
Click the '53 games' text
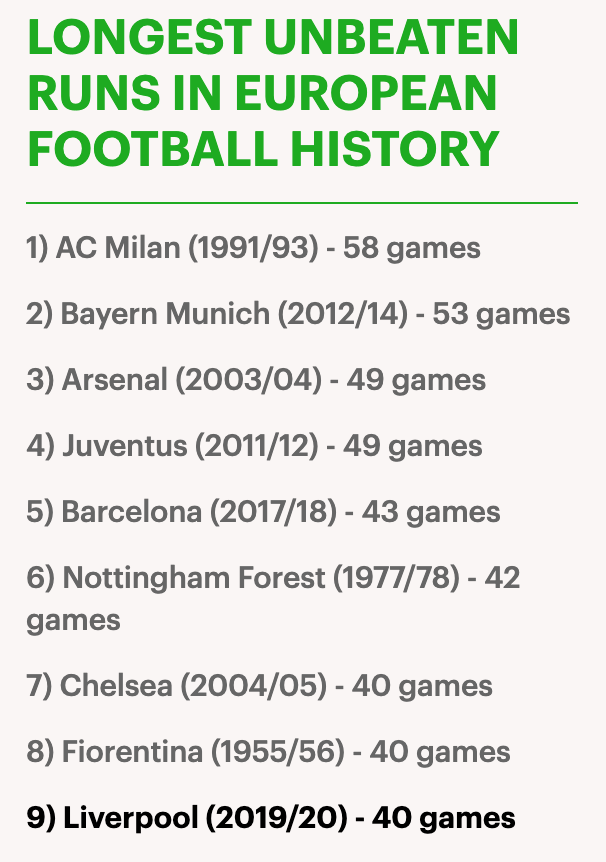click(x=502, y=315)
